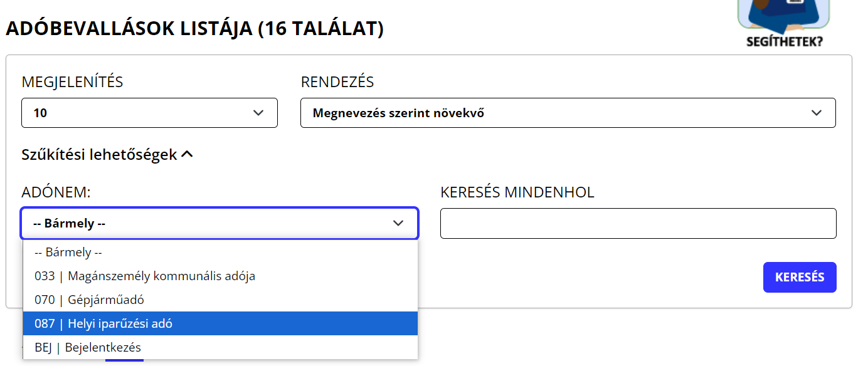Click the ADÓNEM: field label

(x=56, y=192)
